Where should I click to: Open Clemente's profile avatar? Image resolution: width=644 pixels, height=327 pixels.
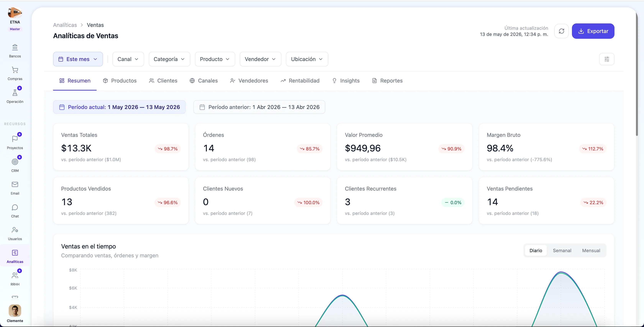click(15, 311)
